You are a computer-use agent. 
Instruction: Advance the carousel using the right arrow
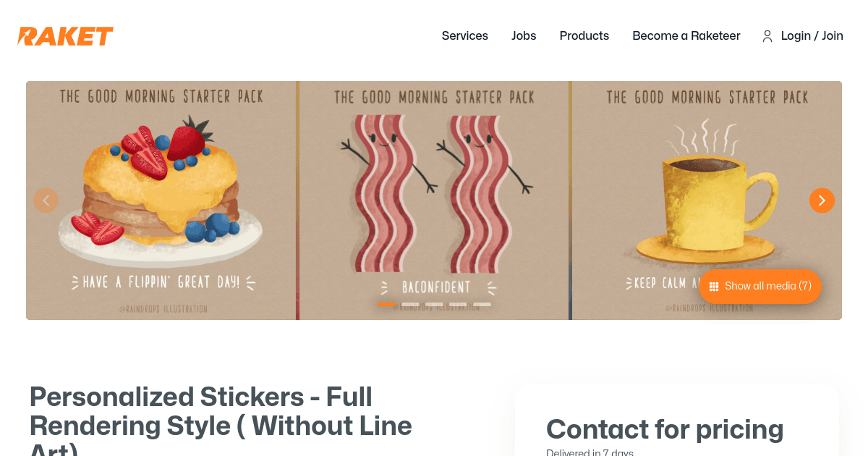pyautogui.click(x=822, y=200)
